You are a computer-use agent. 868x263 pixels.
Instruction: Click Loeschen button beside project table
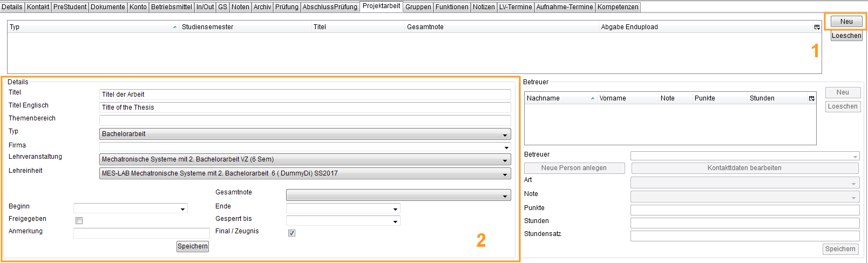click(846, 36)
